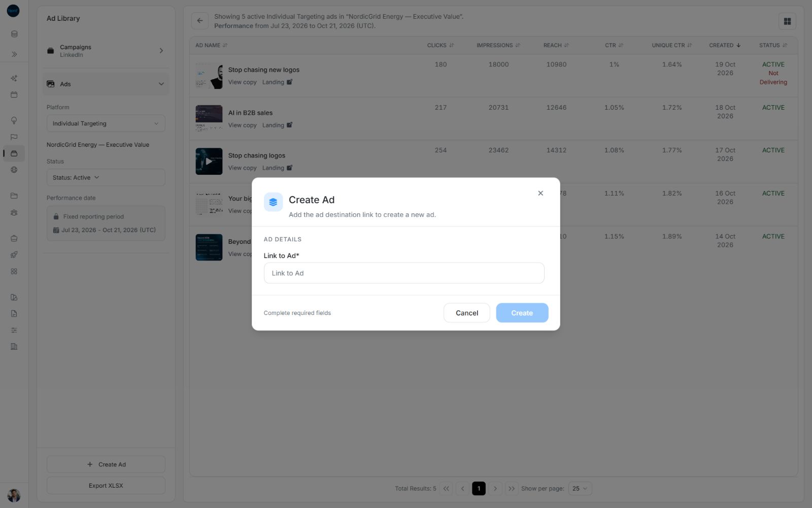Open the calendar icon in the left sidebar

tap(14, 94)
